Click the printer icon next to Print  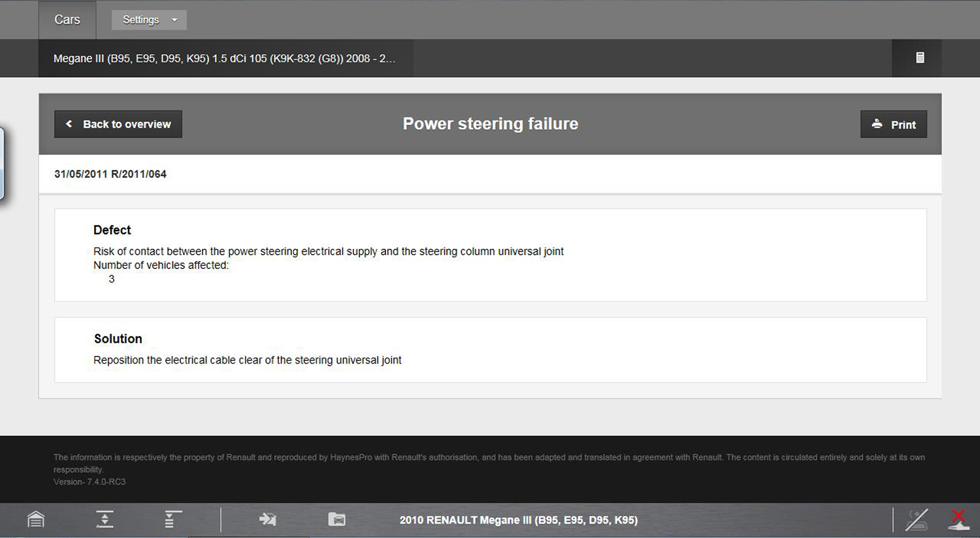(877, 124)
